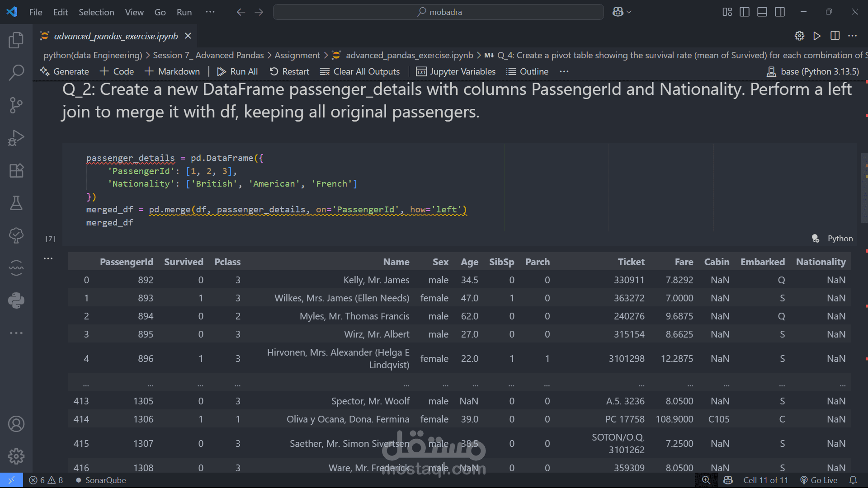The image size is (868, 488).
Task: Open Run and Debug view
Action: (x=16, y=138)
